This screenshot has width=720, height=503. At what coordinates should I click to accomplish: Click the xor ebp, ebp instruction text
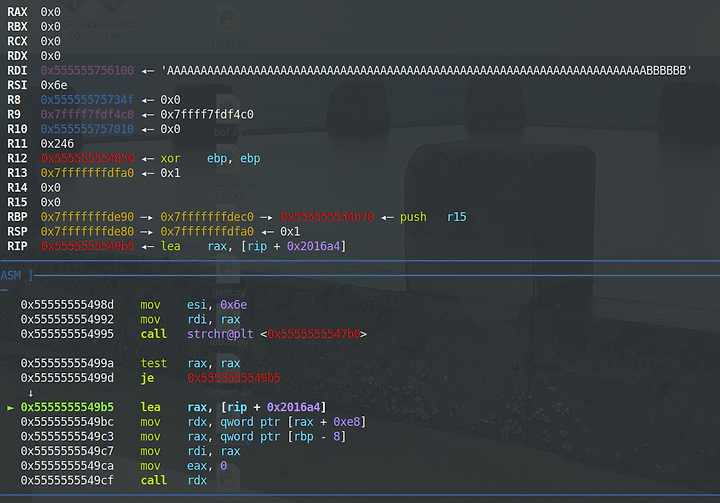click(210, 159)
